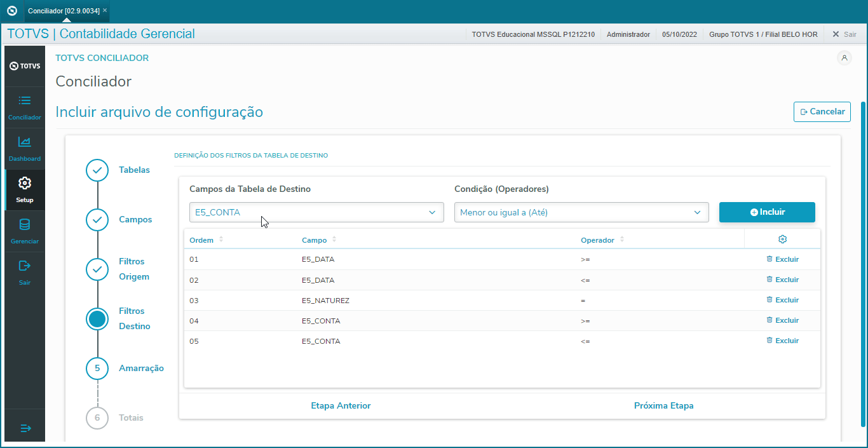
Task: Sort table by Campo column arrows
Action: (334, 240)
